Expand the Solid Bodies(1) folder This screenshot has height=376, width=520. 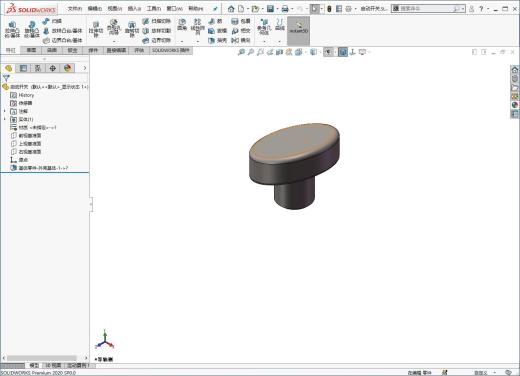click(x=5, y=119)
